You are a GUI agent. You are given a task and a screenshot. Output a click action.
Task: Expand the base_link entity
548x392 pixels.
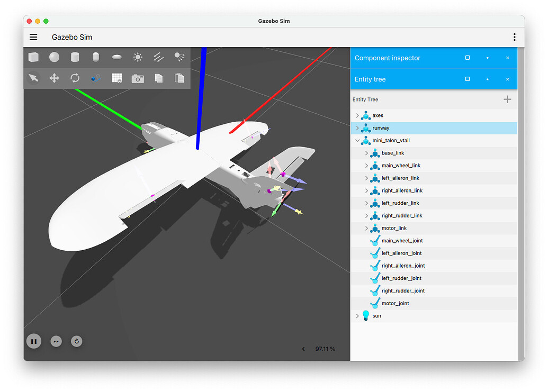coord(366,153)
